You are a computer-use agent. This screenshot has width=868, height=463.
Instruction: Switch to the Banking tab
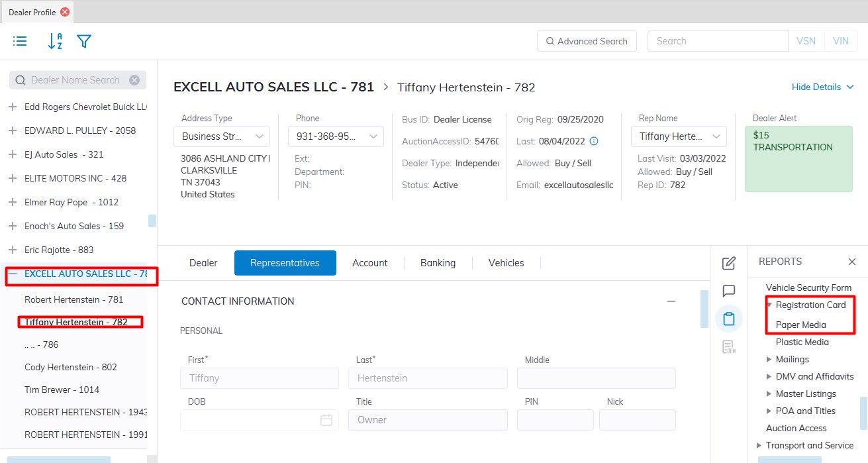click(438, 263)
